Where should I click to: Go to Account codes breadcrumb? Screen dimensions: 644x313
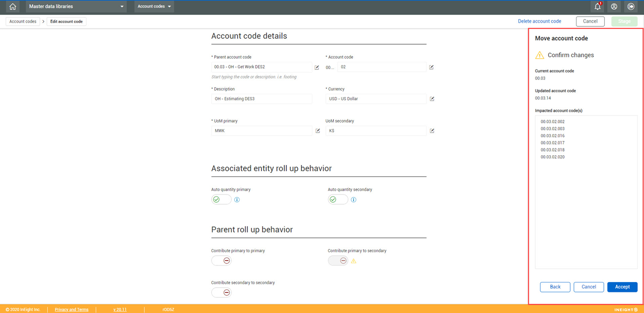coord(23,22)
